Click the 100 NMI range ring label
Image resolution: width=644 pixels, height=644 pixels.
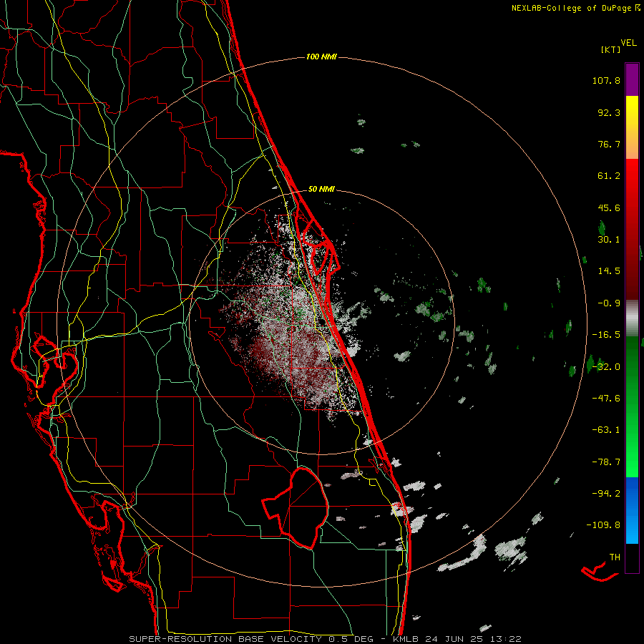[321, 57]
